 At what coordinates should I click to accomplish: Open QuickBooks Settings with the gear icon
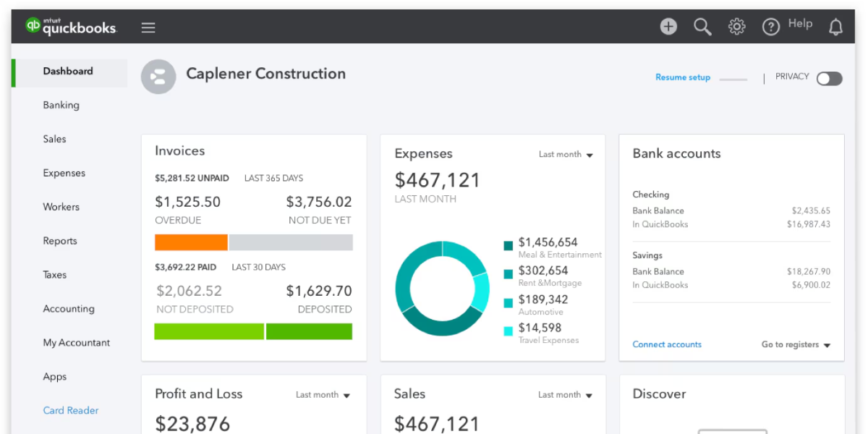click(x=736, y=26)
